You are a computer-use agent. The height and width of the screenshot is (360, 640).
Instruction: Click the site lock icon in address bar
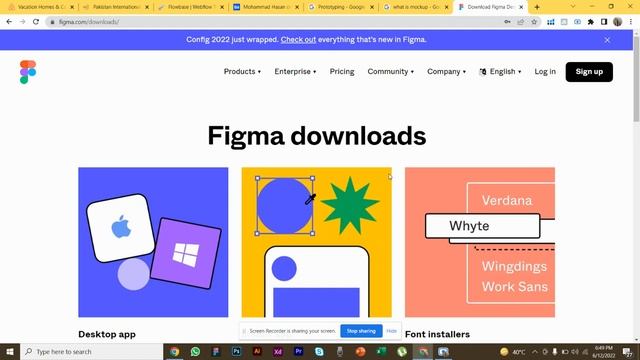point(52,22)
